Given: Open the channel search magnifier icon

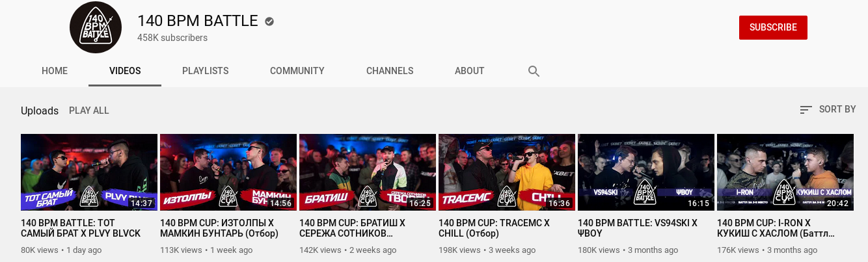Looking at the screenshot, I should (x=534, y=71).
